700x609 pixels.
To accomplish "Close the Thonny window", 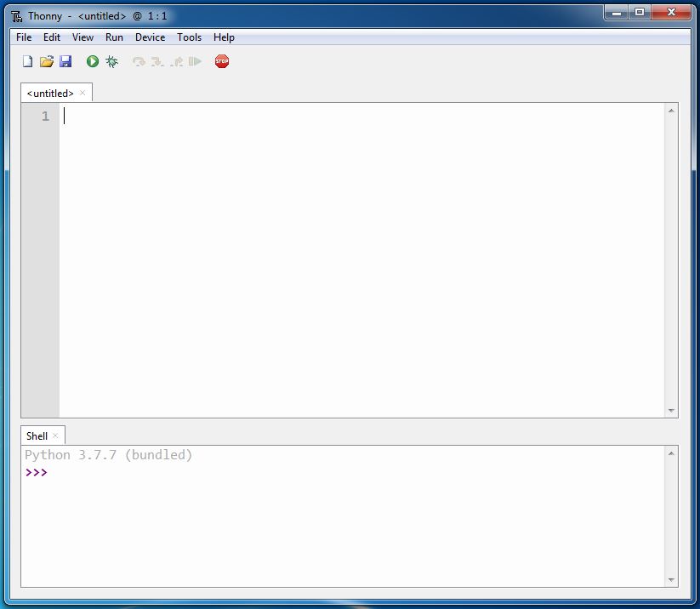I will 671,12.
